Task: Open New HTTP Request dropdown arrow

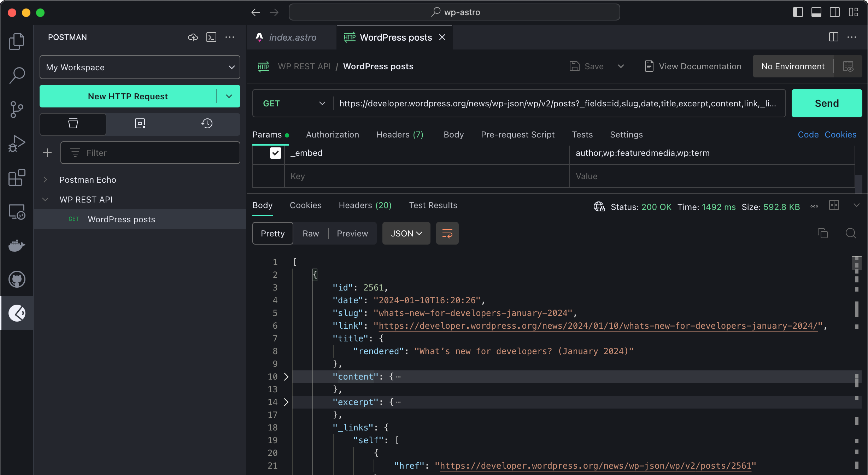Action: [x=229, y=96]
